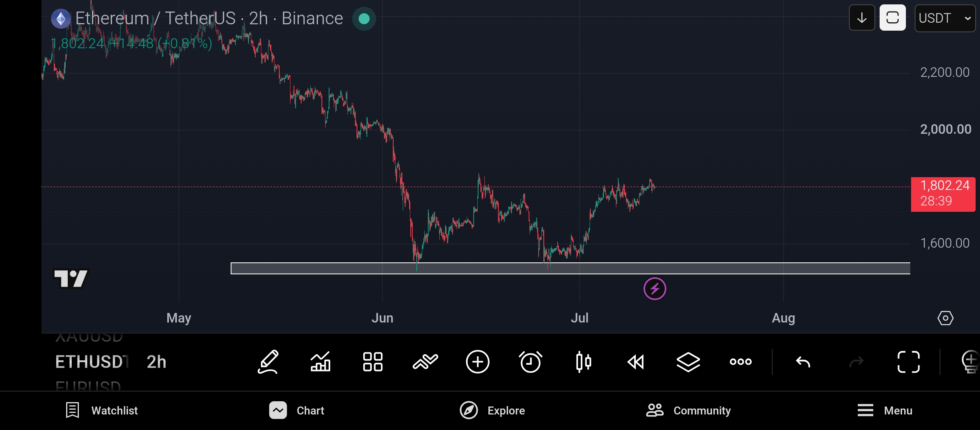Open the Ethereum / TetherUS symbol title

coord(209,18)
